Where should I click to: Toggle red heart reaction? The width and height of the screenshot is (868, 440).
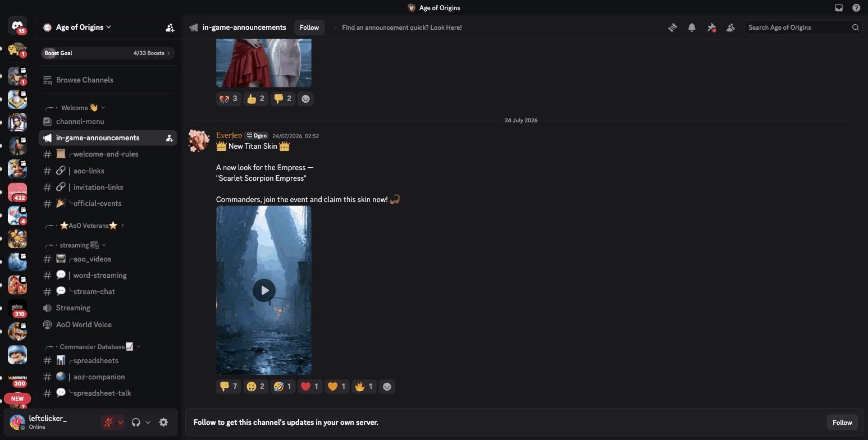point(309,387)
